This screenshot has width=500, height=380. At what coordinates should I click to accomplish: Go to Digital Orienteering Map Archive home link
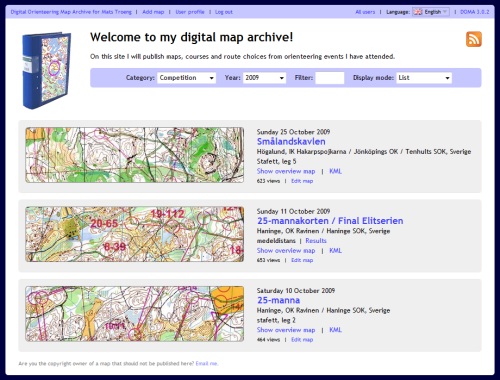click(x=71, y=12)
